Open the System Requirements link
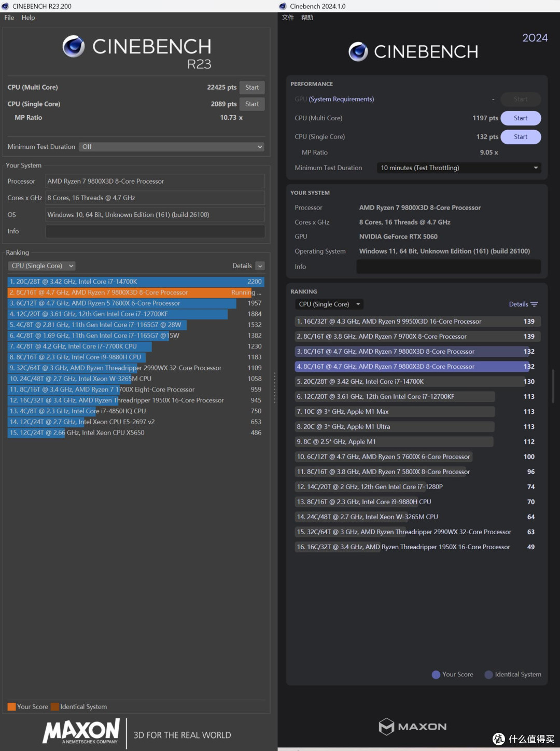Image resolution: width=560 pixels, height=751 pixels. (x=341, y=99)
